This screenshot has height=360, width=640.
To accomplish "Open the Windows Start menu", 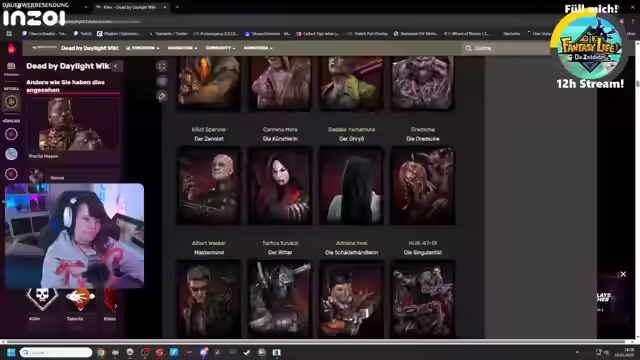I will click(11, 352).
